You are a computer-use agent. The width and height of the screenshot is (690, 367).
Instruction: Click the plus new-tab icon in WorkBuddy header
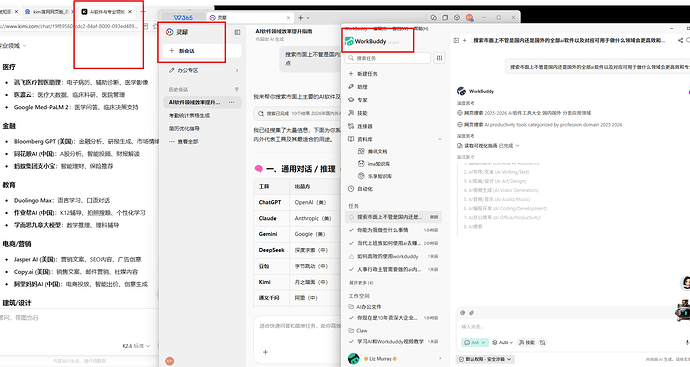pyautogui.click(x=465, y=40)
